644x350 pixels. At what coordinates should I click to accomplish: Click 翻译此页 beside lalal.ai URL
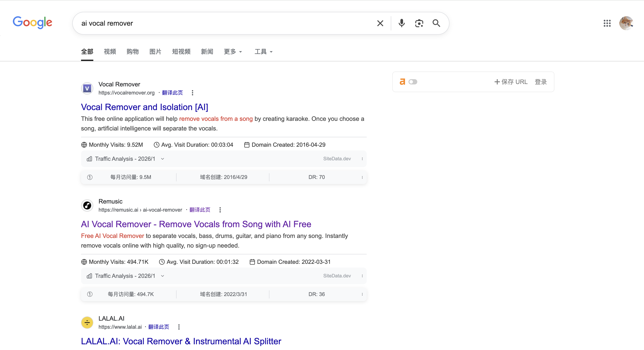[159, 327]
